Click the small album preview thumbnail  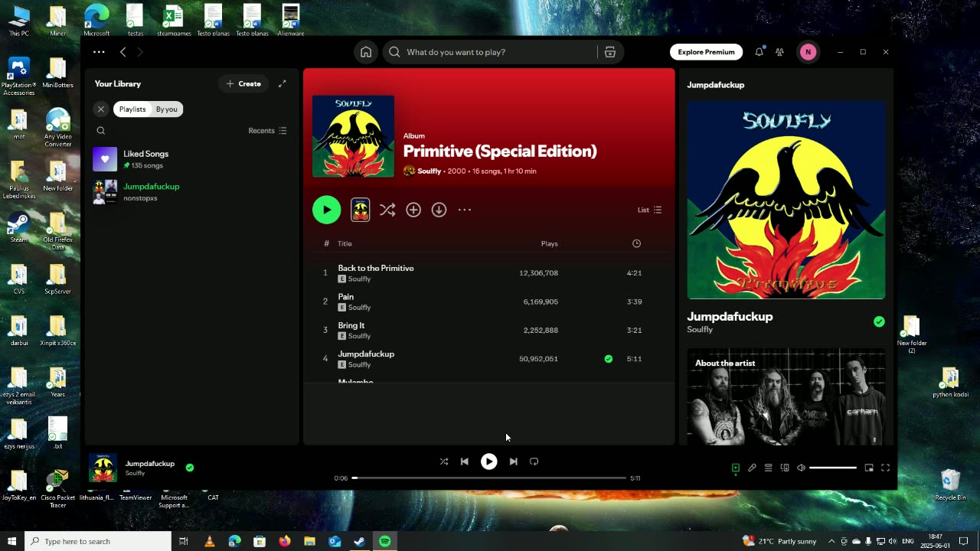[x=360, y=210]
